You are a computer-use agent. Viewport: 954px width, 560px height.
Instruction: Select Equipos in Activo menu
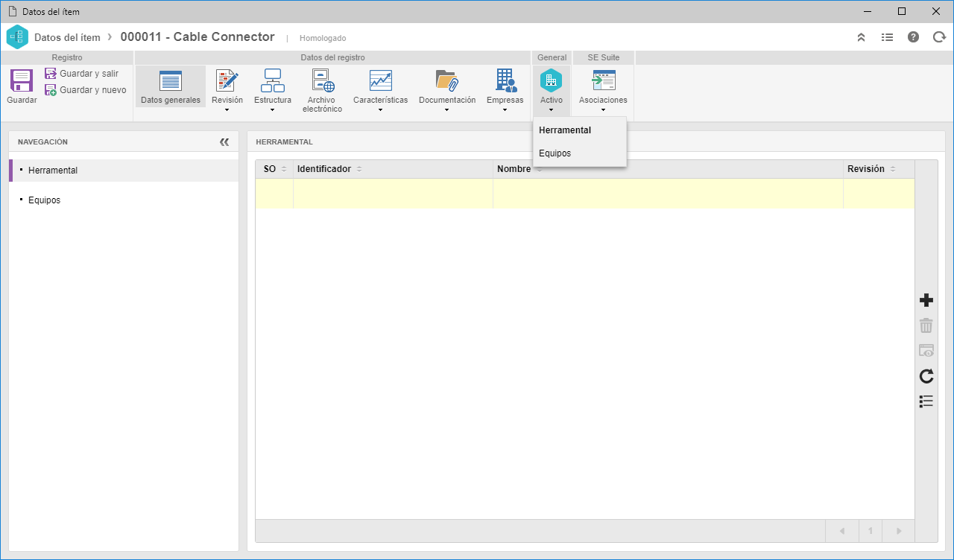click(580, 153)
